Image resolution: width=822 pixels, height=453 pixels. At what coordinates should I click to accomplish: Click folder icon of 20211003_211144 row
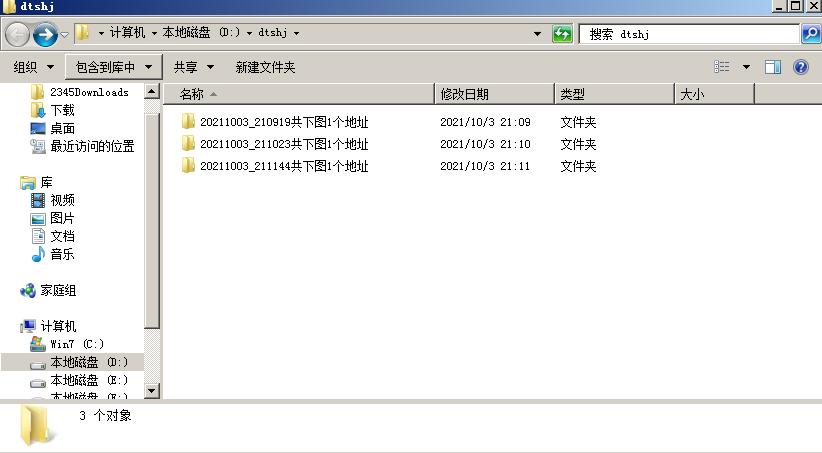pos(188,165)
